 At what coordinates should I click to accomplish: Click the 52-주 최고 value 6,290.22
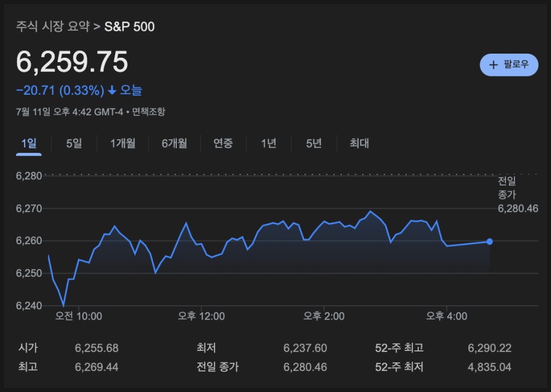click(489, 348)
